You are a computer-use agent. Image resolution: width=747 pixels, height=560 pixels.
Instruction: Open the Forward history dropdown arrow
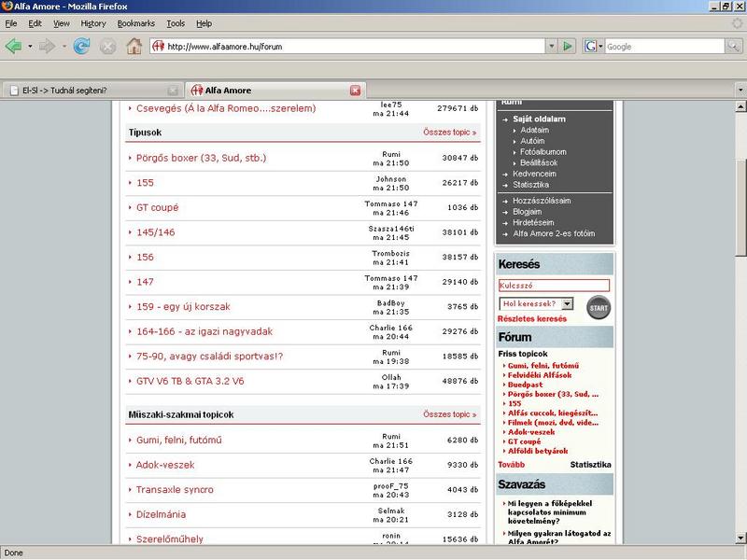pyautogui.click(x=63, y=47)
